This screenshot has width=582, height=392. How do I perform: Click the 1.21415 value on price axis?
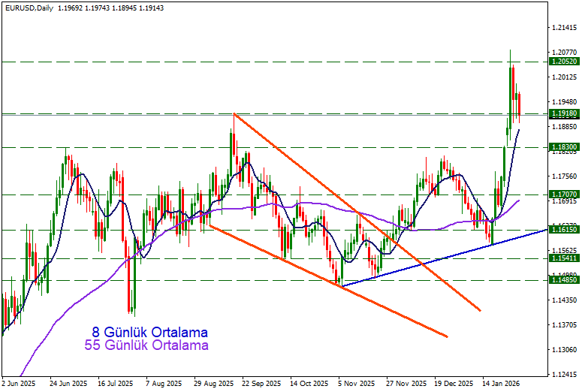(563, 28)
